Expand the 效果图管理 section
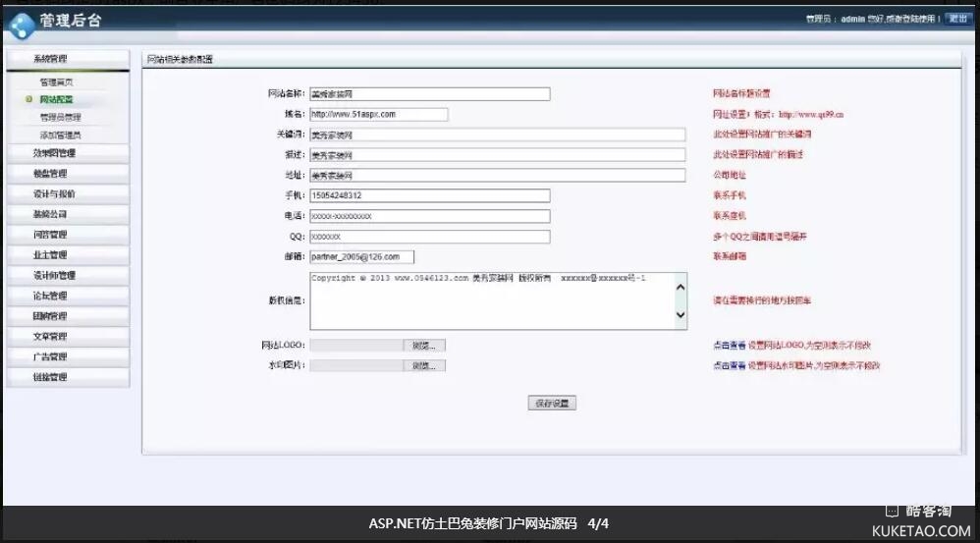Viewport: 980px width, 543px height. (68, 153)
